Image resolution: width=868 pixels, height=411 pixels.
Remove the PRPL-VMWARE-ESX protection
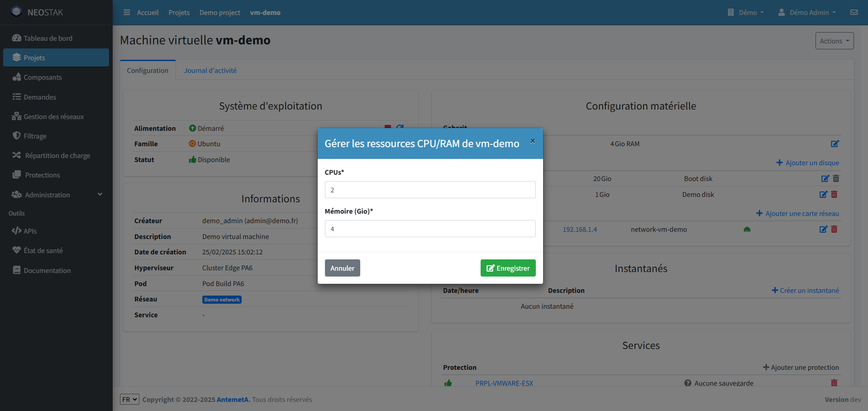tap(834, 383)
